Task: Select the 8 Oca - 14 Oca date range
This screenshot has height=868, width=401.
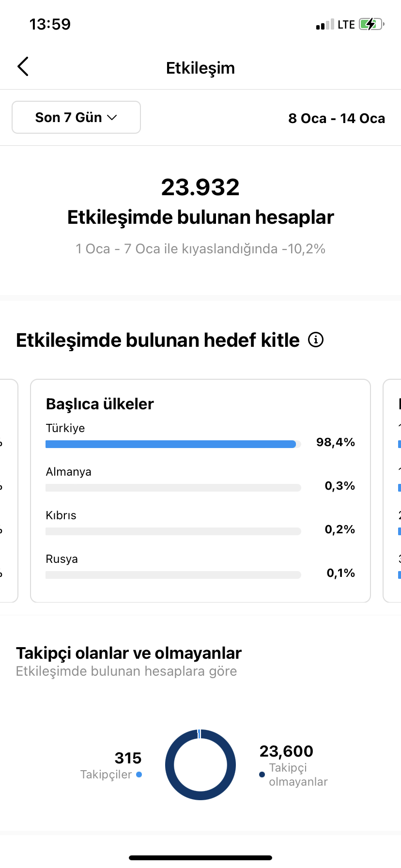Action: click(x=337, y=118)
